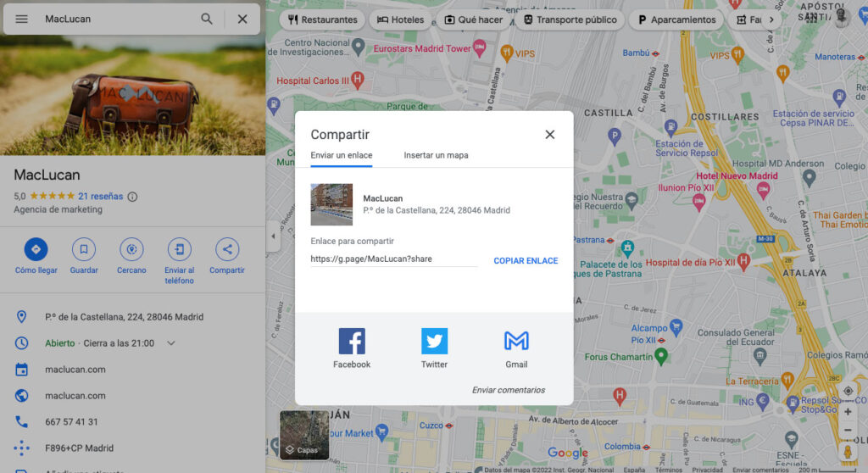
Task: Clear the MacLucan search with X
Action: coord(242,19)
